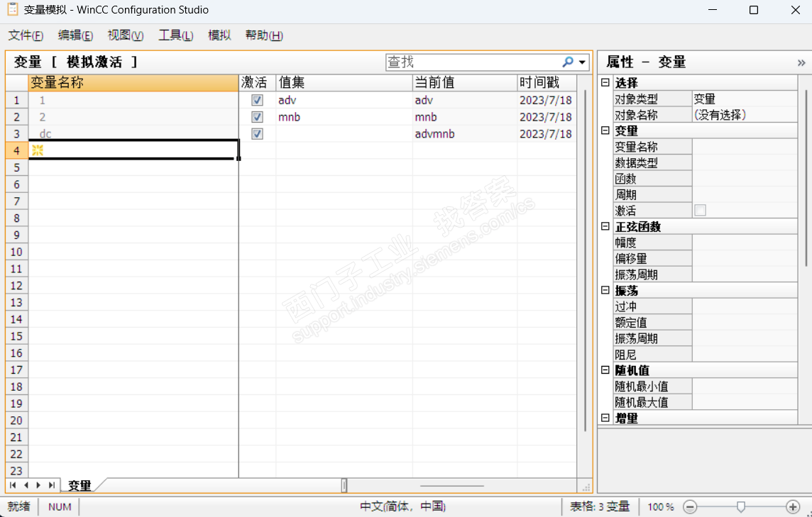Click the NUM status bar indicator
The height and width of the screenshot is (517, 812).
[60, 506]
